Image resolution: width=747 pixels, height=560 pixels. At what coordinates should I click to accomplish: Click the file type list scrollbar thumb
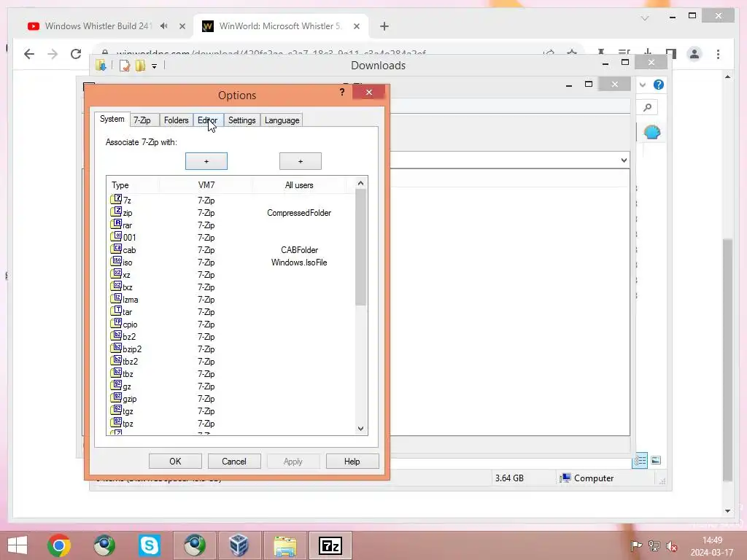(x=360, y=248)
